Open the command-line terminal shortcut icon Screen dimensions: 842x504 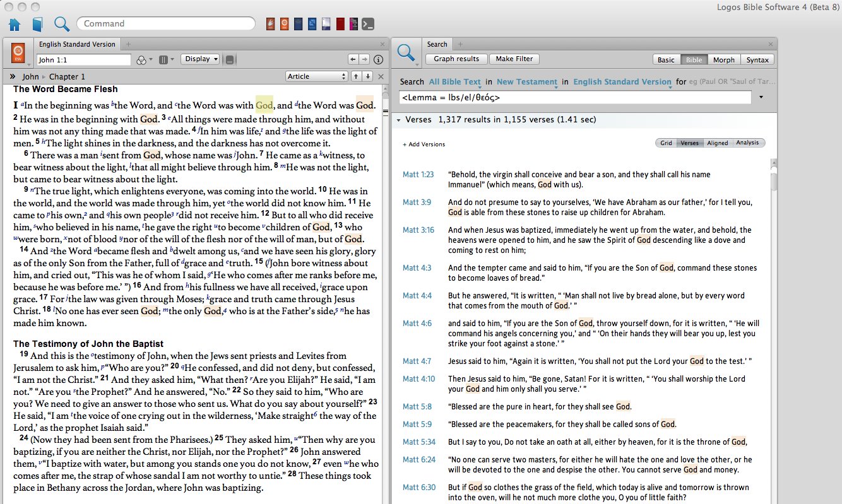click(367, 24)
